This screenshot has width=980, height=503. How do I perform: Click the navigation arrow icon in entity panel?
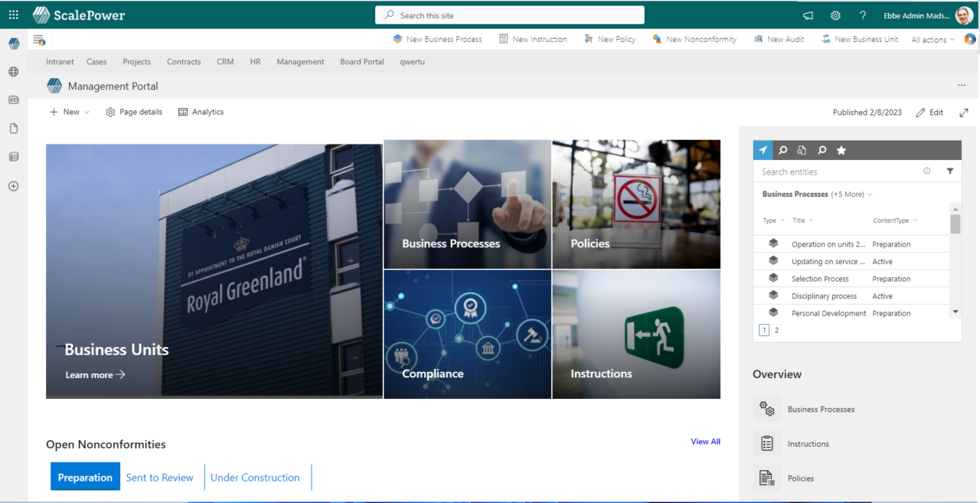pos(763,150)
